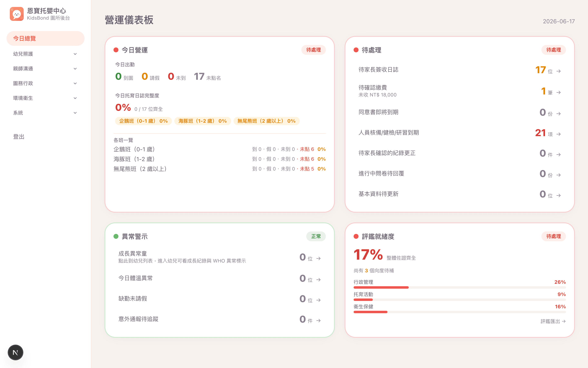Expand the 系統 sidebar chevron

click(75, 113)
